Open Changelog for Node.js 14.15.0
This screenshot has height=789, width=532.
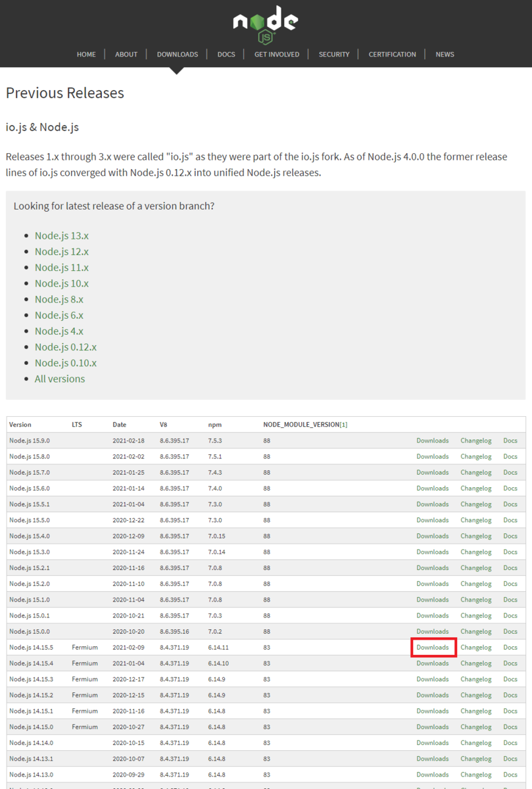(476, 727)
